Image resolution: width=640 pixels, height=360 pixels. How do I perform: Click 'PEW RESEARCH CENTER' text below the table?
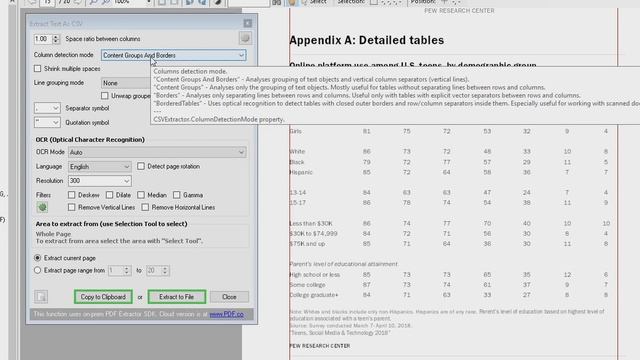click(320, 346)
